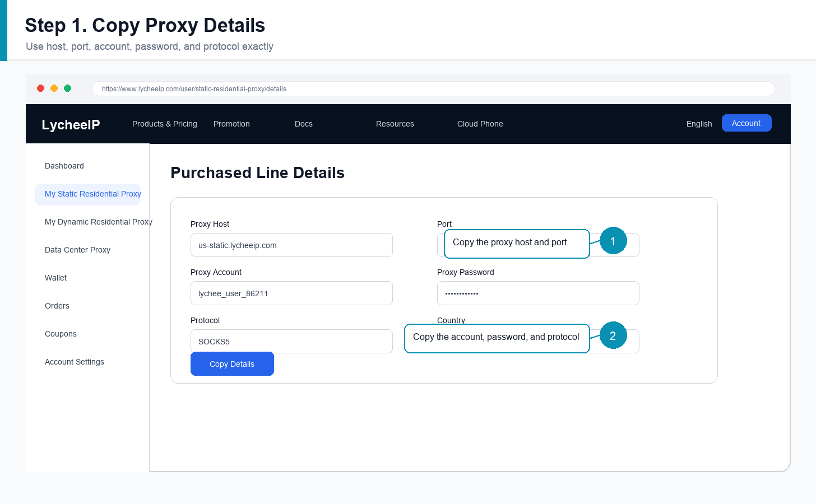
Task: Open My Dynamic Residential Proxy
Action: [99, 222]
